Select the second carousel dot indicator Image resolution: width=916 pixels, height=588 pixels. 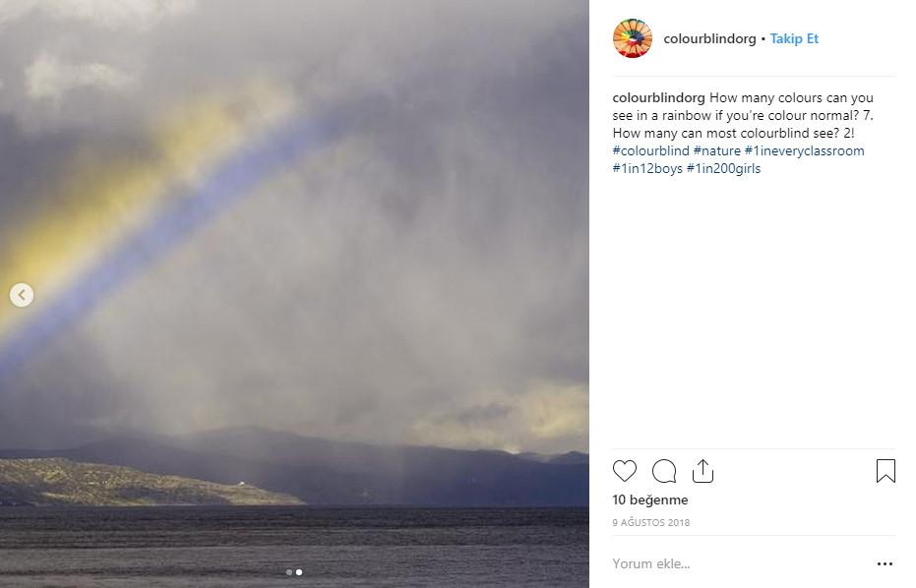pyautogui.click(x=299, y=572)
